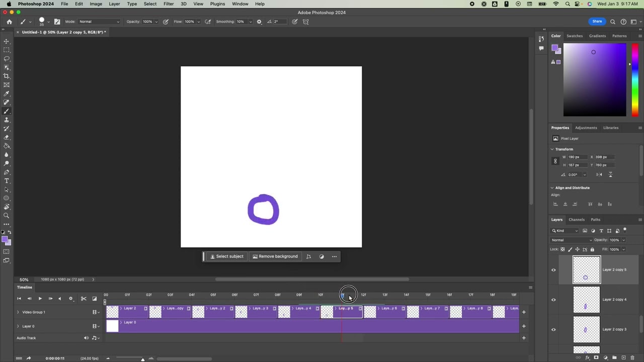The width and height of the screenshot is (644, 362).
Task: Switch to the Swatches tab
Action: [x=575, y=36]
